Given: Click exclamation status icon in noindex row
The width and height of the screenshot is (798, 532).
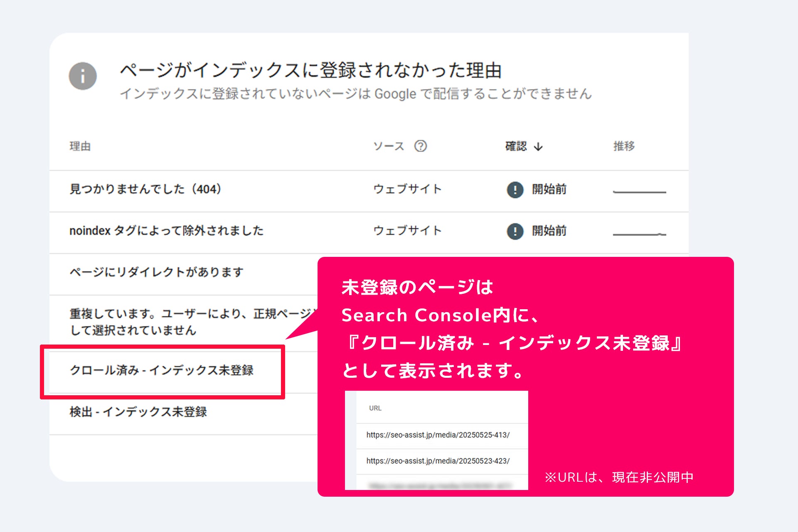Looking at the screenshot, I should pos(515,231).
